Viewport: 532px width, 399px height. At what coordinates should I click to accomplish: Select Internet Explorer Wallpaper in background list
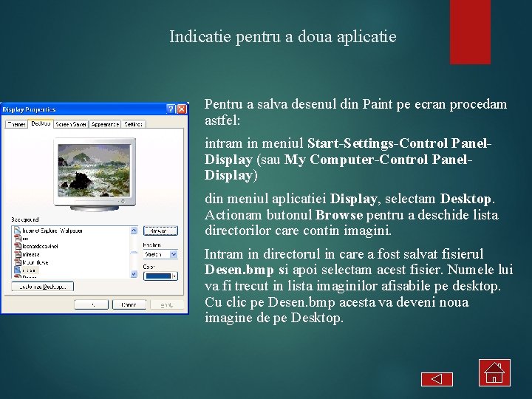click(x=52, y=231)
